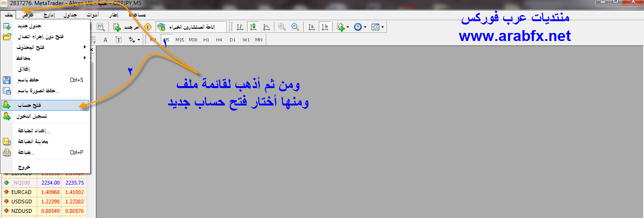Click USDSGD bid price 1.22298
Image resolution: width=644 pixels, height=218 pixels.
click(x=51, y=202)
